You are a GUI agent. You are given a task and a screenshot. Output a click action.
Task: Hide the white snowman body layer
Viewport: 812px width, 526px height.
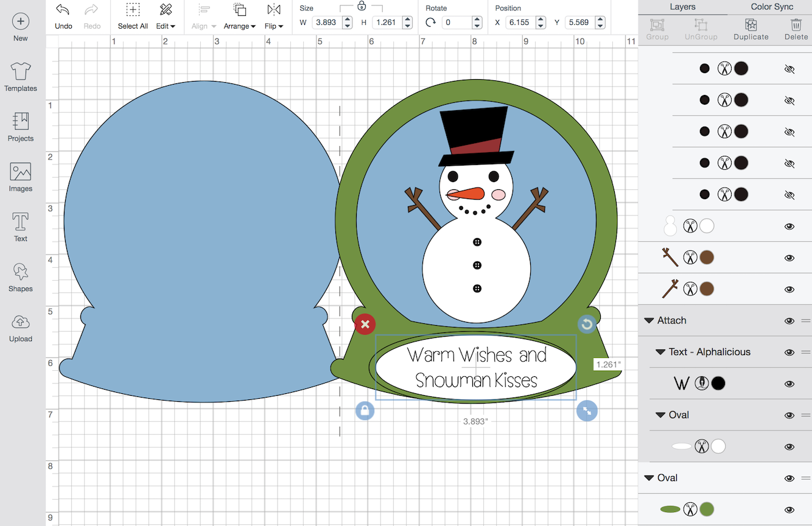pos(789,226)
